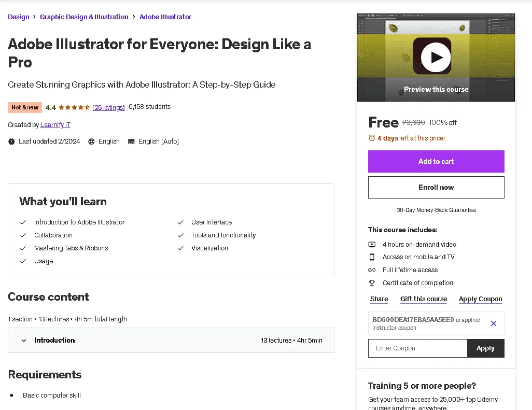Click the last updated badge icon
The width and height of the screenshot is (532, 410).
pos(11,142)
